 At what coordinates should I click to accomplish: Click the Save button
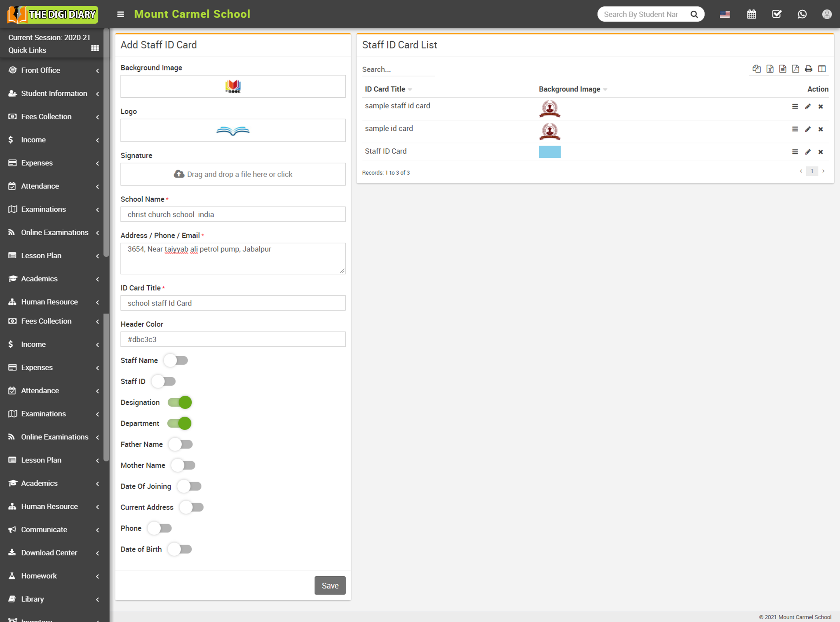[x=330, y=585]
